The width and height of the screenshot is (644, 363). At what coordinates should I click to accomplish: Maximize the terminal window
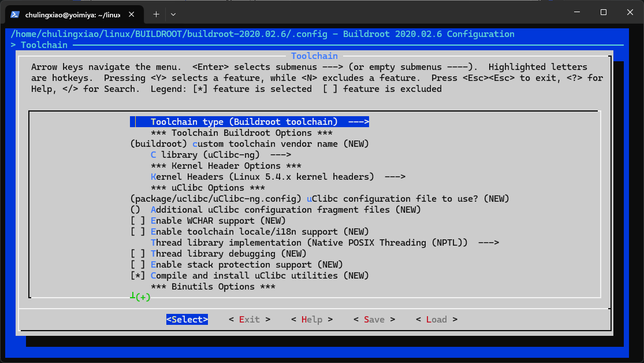[604, 12]
